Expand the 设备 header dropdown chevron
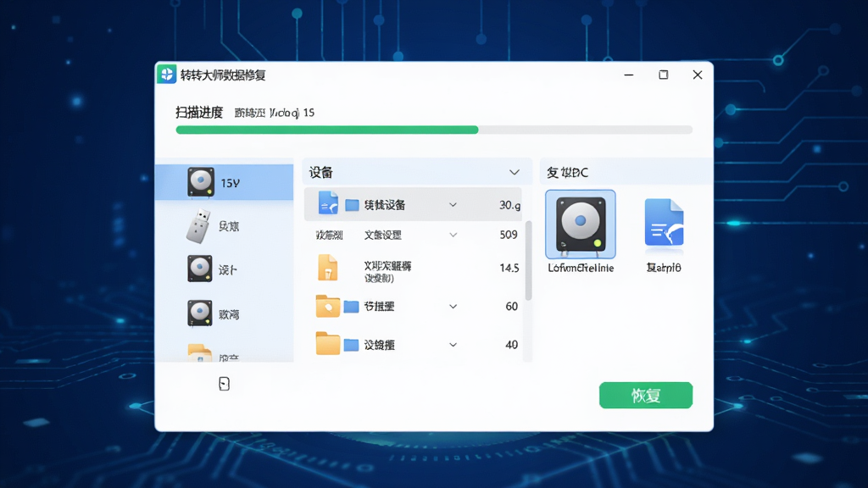This screenshot has height=488, width=868. [515, 173]
